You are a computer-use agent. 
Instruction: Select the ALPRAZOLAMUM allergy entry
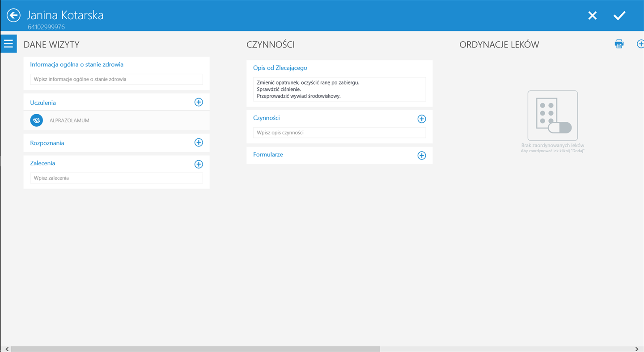[116, 120]
